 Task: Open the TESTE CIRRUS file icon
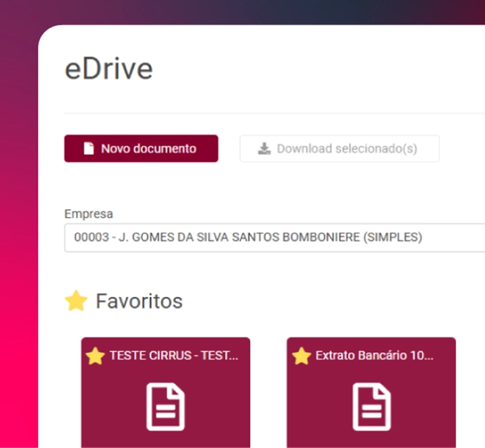[165, 407]
